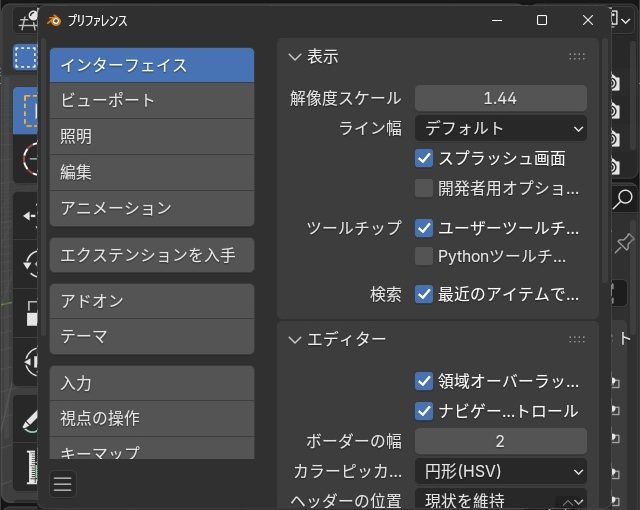640x510 pixels.
Task: Open the ヘッダーの位置 dropdown
Action: coord(501,499)
